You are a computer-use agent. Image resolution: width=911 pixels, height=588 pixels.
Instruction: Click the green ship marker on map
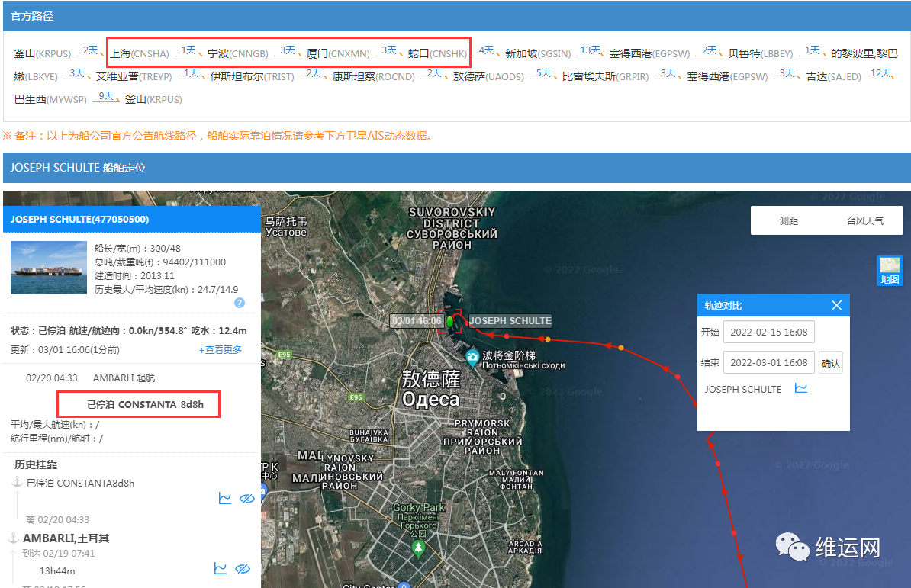coord(449,321)
